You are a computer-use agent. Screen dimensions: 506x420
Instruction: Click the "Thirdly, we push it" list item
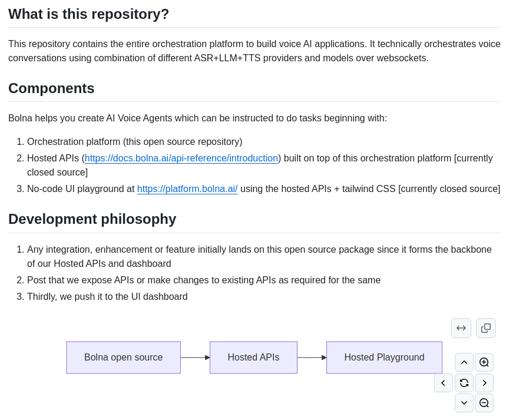[x=107, y=297]
